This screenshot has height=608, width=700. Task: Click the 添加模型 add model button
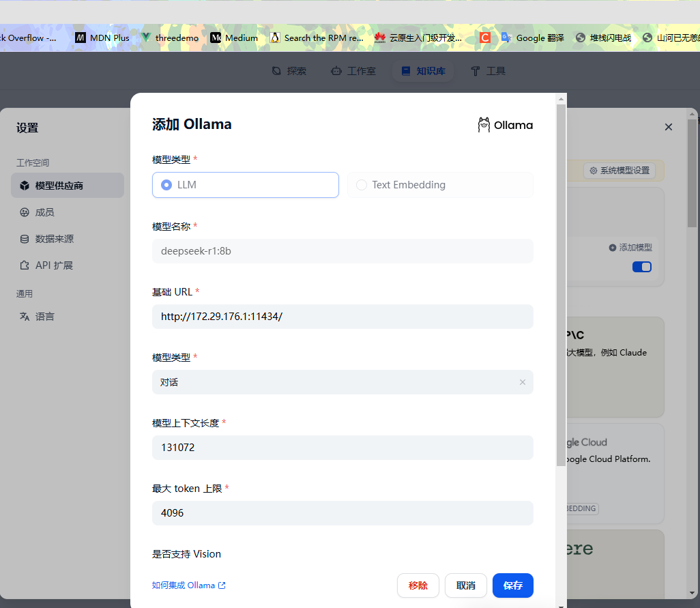pos(630,247)
